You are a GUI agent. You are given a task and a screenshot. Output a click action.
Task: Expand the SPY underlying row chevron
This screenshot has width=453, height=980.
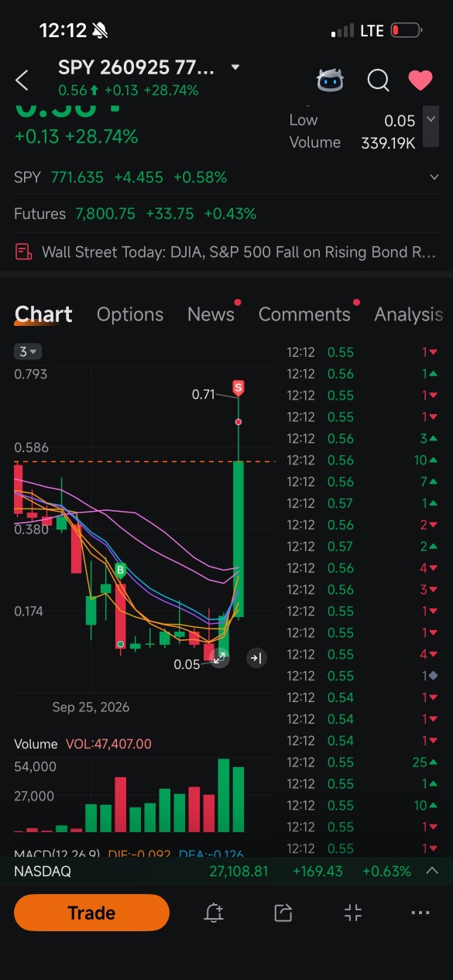click(x=434, y=177)
